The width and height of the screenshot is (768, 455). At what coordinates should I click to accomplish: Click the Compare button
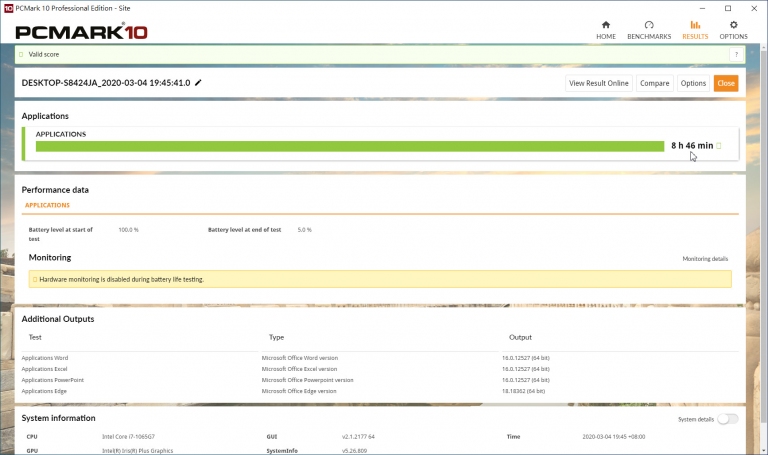pos(654,83)
